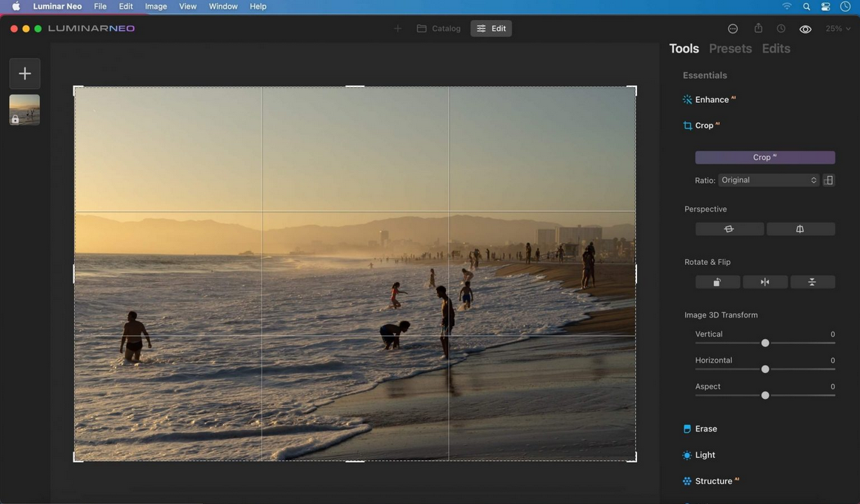Viewport: 860px width, 504px height.
Task: Click the purple Crop AI button
Action: (x=765, y=157)
